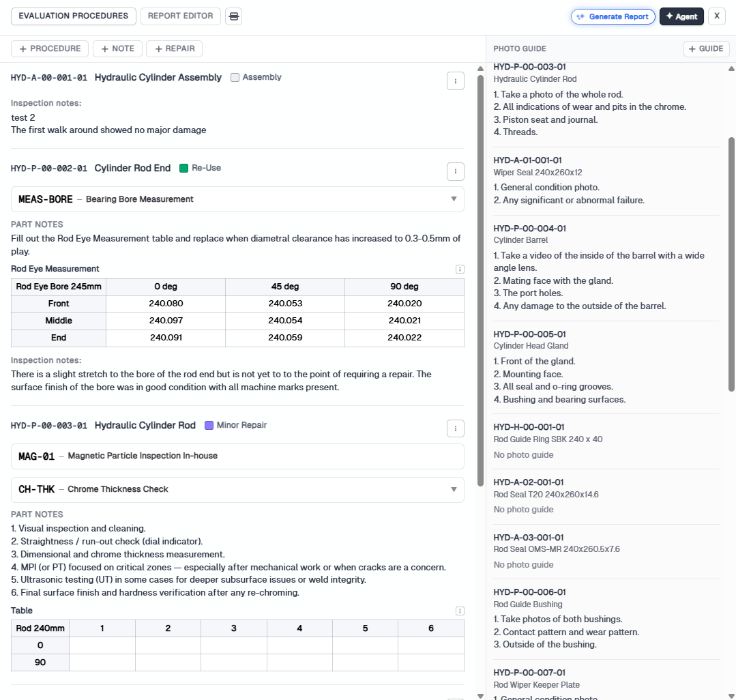Click the Cylinder Rod End title
Screen dimensions: 736x700
tap(132, 168)
